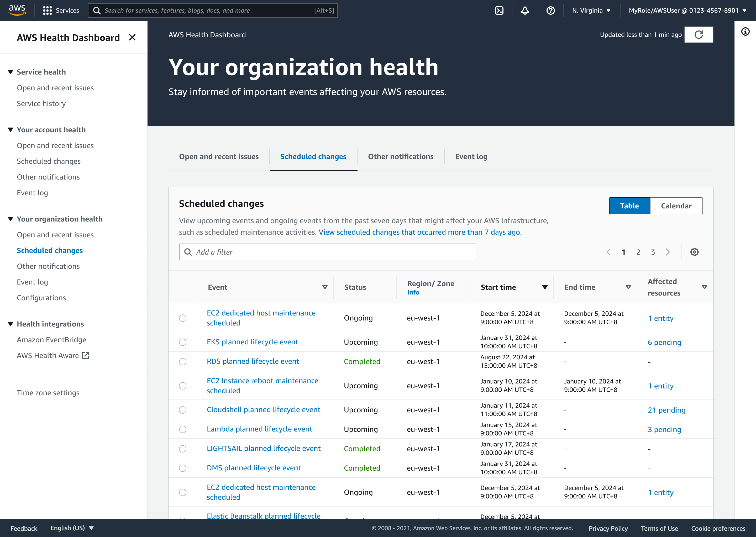Click the notifications bell icon

pos(525,10)
